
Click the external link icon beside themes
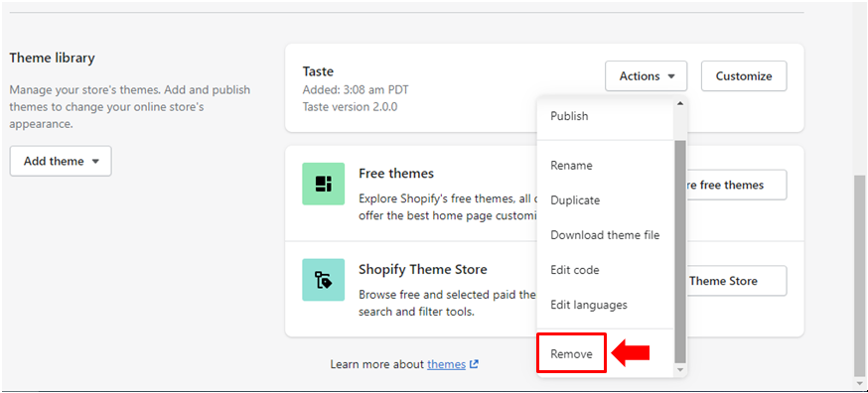pyautogui.click(x=474, y=364)
